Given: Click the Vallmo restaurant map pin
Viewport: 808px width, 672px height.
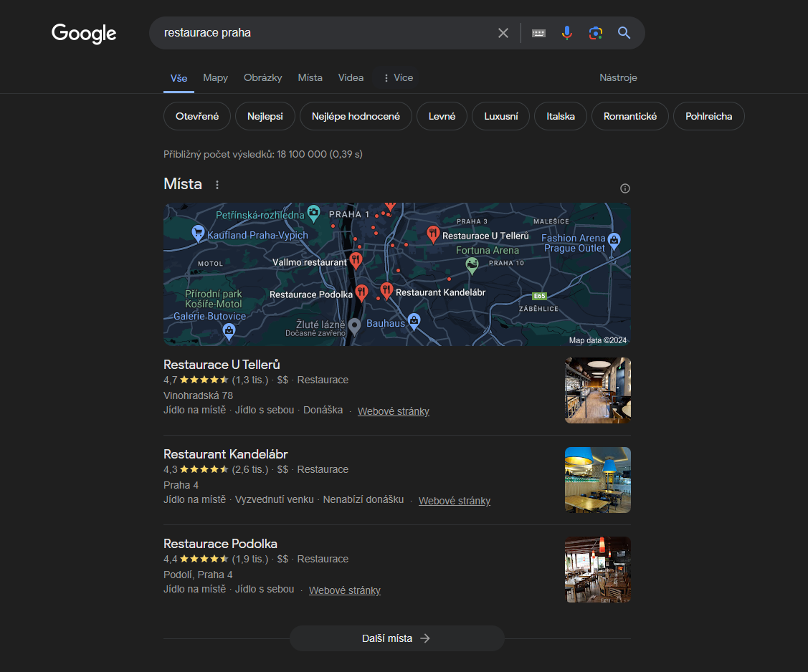Looking at the screenshot, I should [356, 260].
